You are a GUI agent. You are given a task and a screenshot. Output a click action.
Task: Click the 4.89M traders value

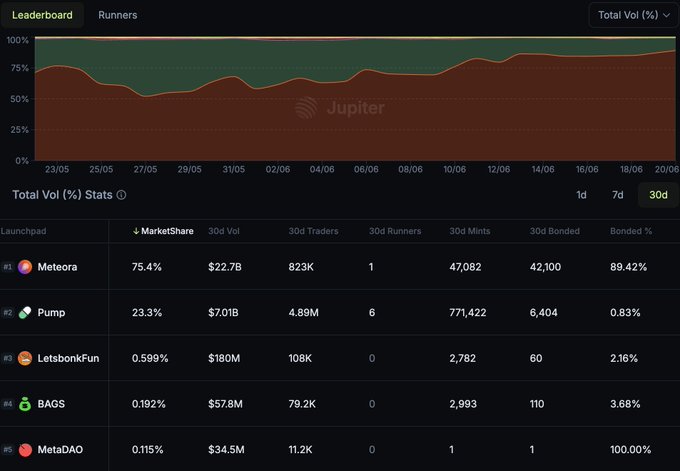point(304,313)
